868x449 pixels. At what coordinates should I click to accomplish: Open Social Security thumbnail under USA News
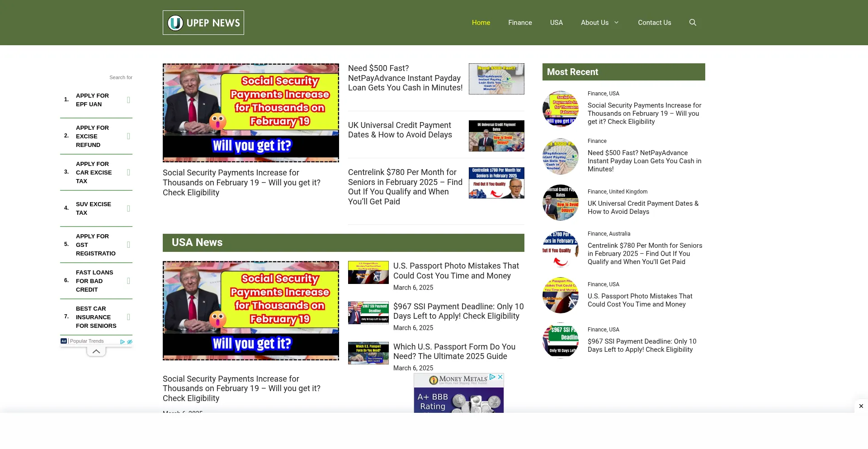point(251,311)
